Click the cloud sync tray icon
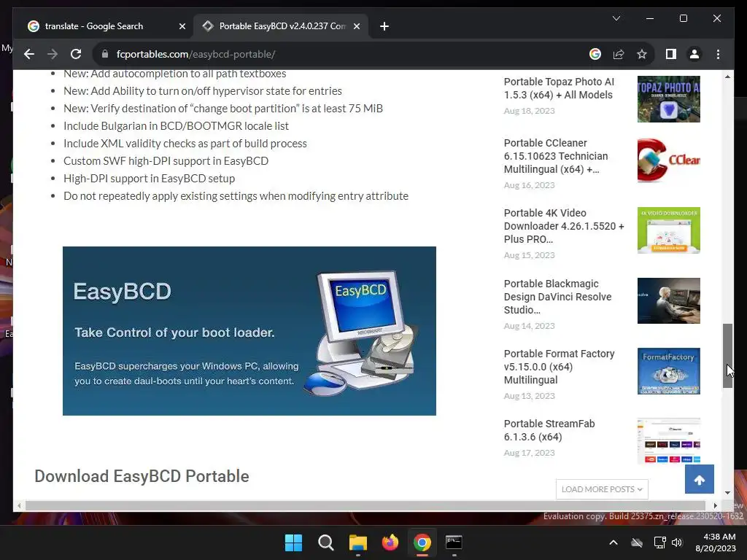 tap(636, 542)
